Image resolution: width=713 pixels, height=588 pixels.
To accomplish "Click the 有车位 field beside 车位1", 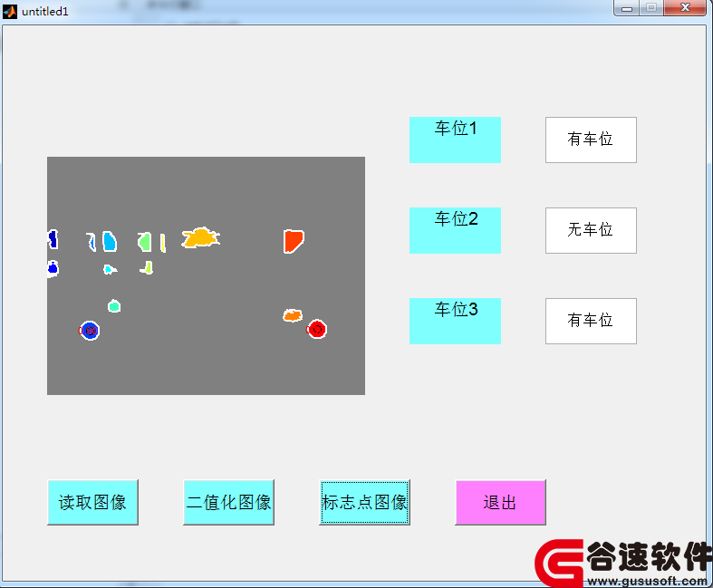I will pos(591,140).
